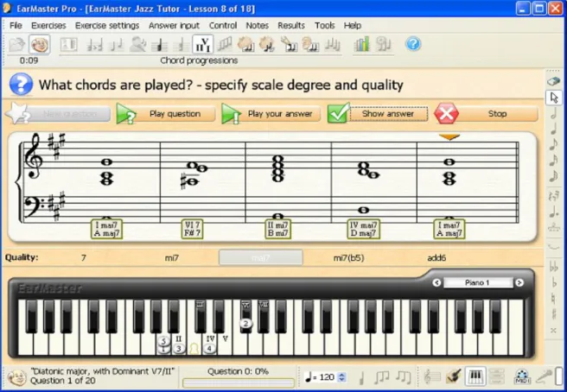567x392 pixels.
Task: Open the statistics bar chart icon
Action: tap(361, 44)
